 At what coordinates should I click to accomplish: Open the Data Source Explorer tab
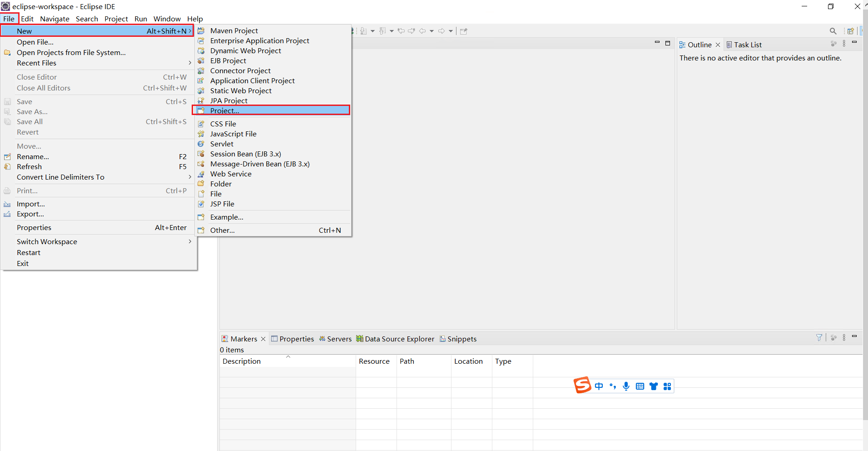[x=395, y=339]
